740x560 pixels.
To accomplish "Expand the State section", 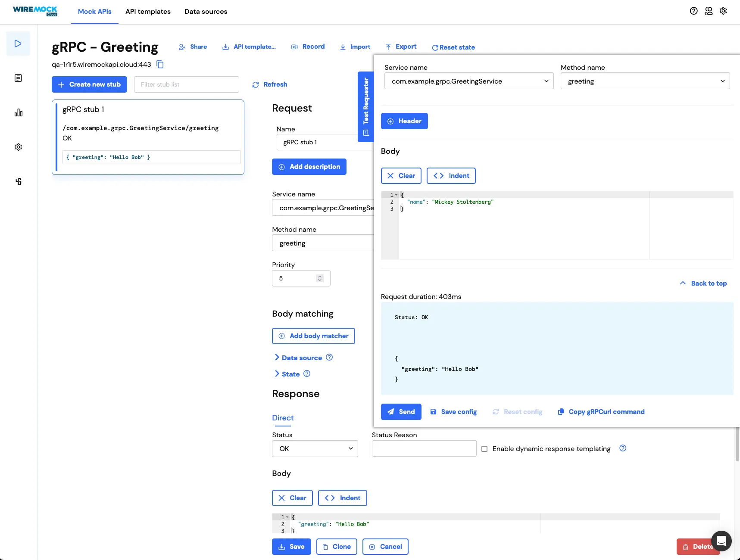I will coord(287,374).
